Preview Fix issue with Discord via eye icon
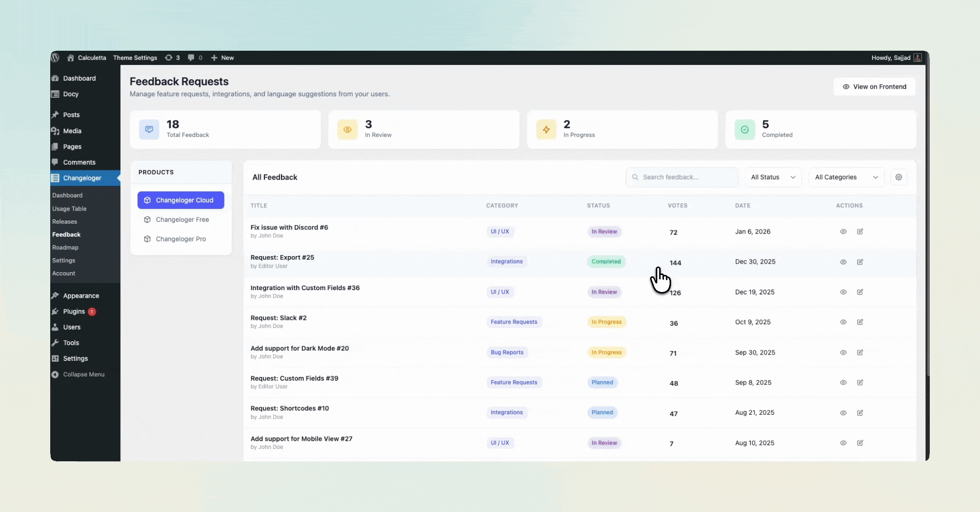Screen dimensions: 980x512 pyautogui.click(x=843, y=232)
